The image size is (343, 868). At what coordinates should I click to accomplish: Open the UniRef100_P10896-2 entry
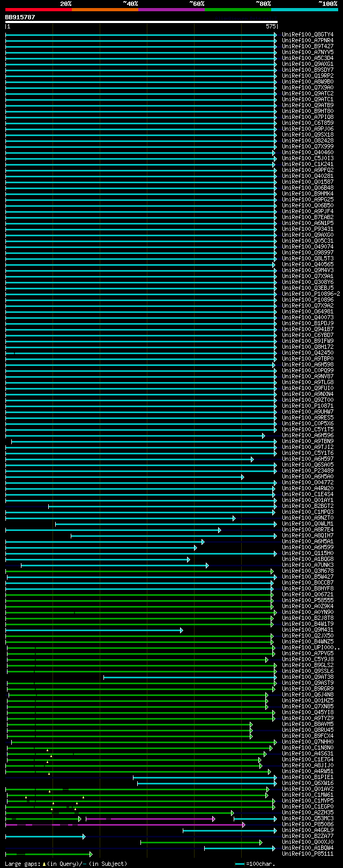click(311, 294)
